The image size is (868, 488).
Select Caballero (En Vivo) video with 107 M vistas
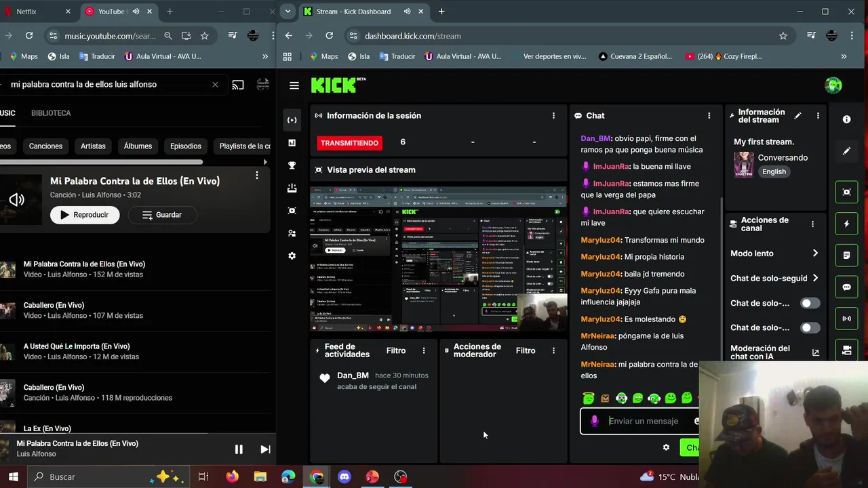pyautogui.click(x=83, y=310)
